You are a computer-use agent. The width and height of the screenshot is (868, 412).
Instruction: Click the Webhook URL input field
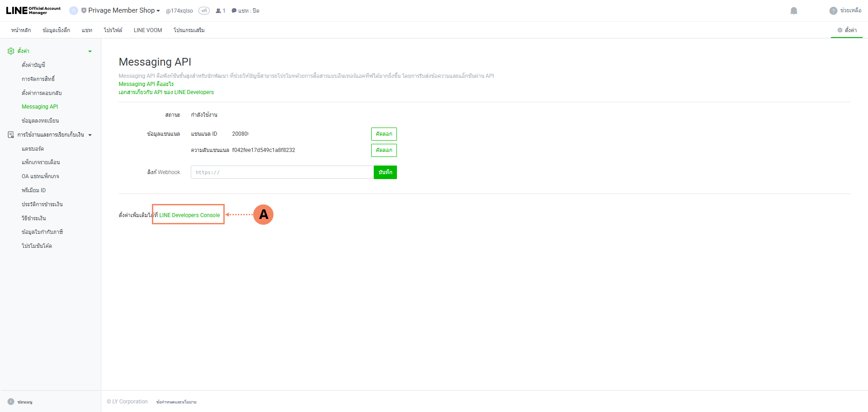click(x=282, y=172)
